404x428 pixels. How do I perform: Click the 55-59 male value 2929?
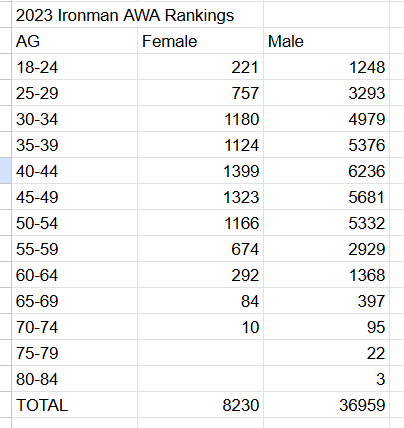(326, 249)
